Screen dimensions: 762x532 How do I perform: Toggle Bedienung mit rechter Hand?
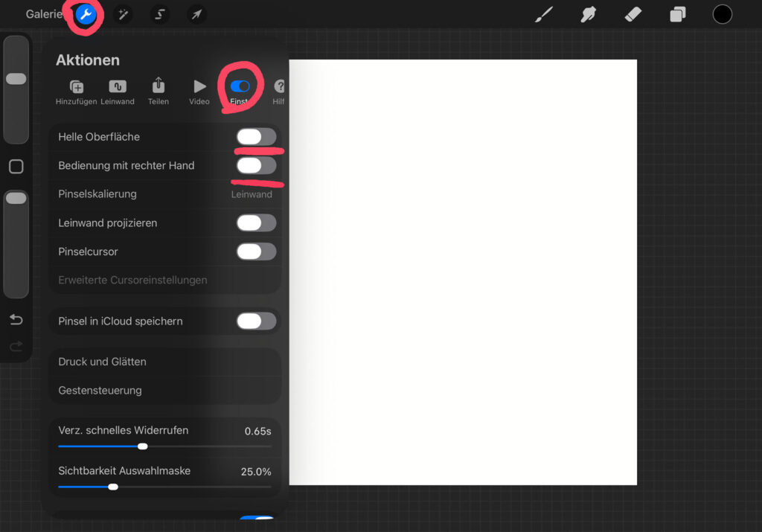(x=256, y=166)
